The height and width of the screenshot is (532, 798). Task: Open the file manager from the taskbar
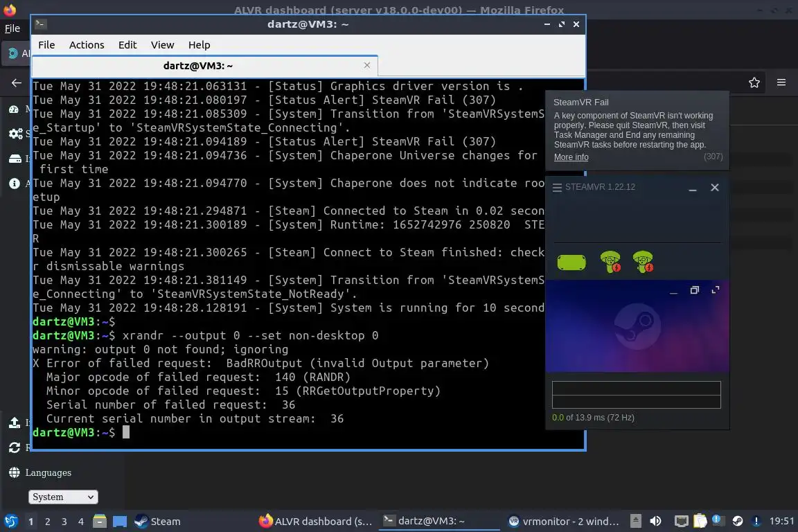[x=100, y=522]
